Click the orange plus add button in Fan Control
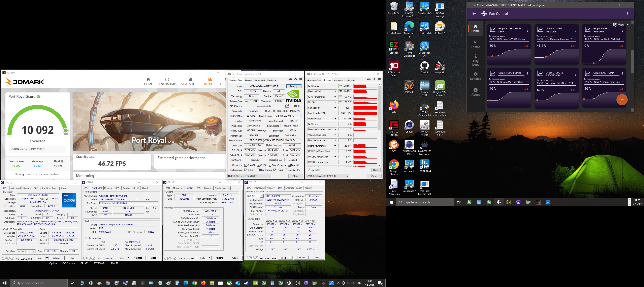Viewport: 644px width, 287px height. click(x=622, y=99)
